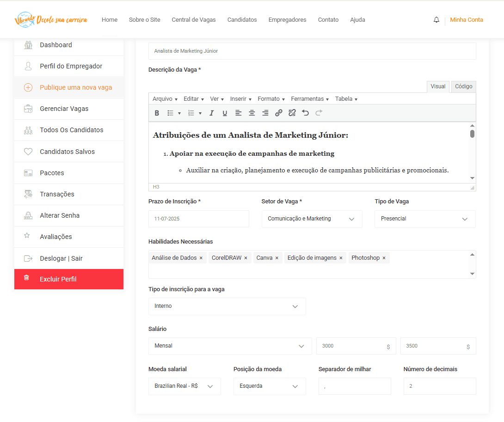This screenshot has width=504, height=422.
Task: Click maximum salary field showing 3500
Action: [438, 346]
